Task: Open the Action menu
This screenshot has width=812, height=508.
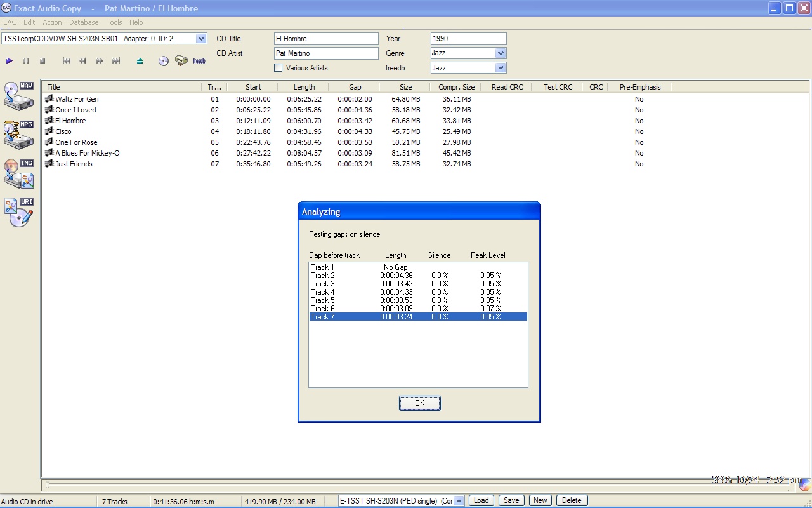Action: pyautogui.click(x=52, y=22)
